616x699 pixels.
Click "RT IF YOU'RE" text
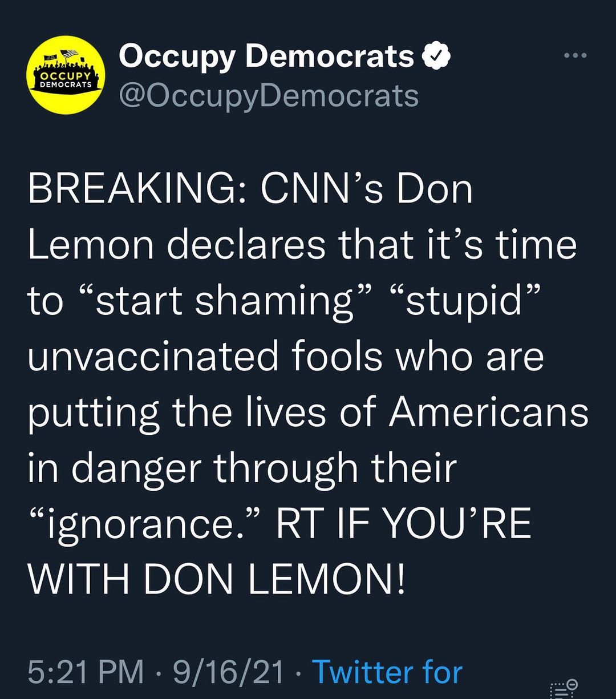[403, 524]
